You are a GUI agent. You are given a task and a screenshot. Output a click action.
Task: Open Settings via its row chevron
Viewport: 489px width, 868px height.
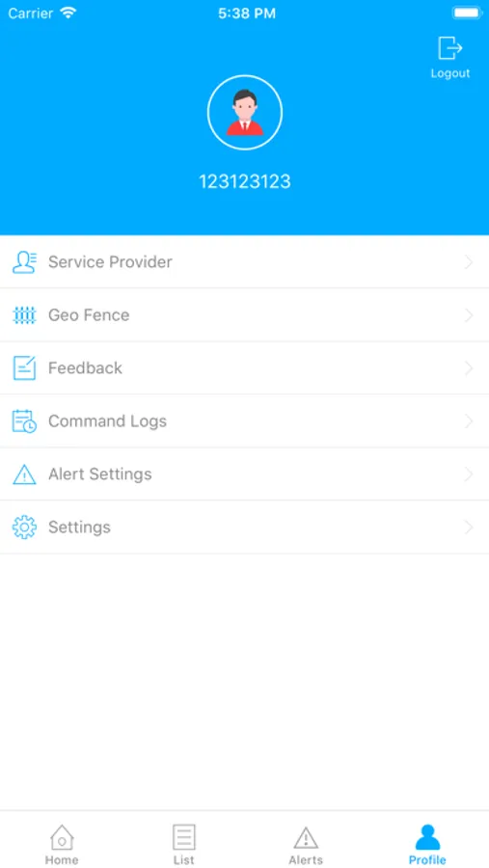point(469,527)
